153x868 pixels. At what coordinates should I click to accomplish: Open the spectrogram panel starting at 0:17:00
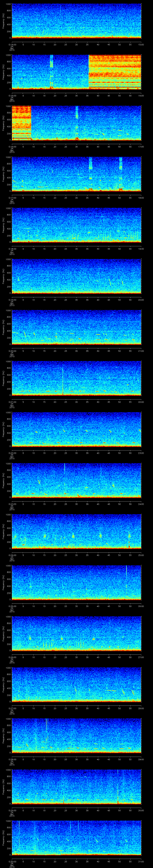pos(76,174)
